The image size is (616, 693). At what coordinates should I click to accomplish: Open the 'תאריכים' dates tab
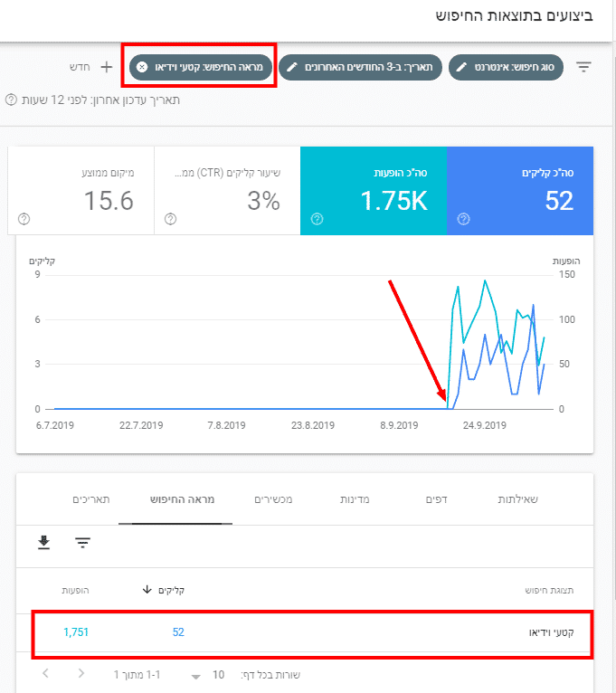coord(91,499)
